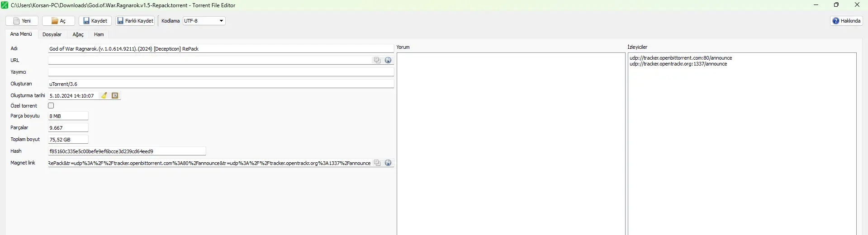Click the Magnet link text field
The image size is (868, 235).
point(209,163)
